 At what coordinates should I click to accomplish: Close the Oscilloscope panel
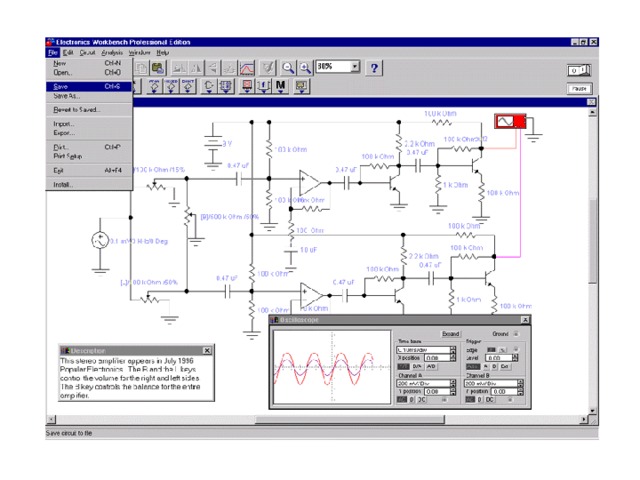[x=525, y=320]
